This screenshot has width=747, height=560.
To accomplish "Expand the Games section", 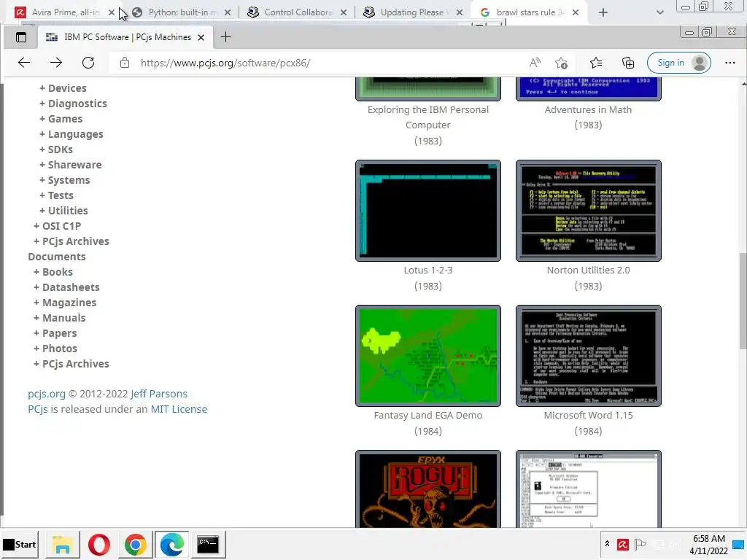I will coord(61,119).
